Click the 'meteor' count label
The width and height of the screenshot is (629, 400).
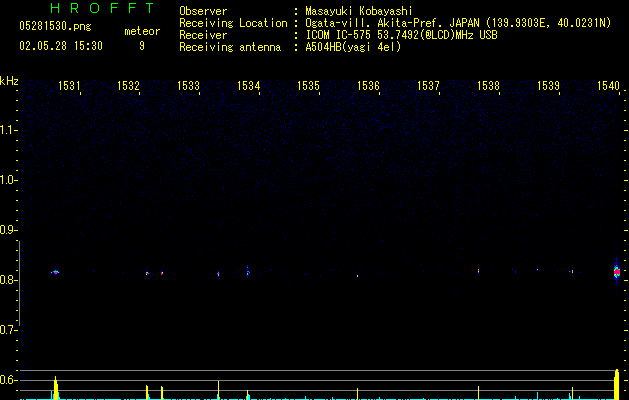pyautogui.click(x=142, y=31)
